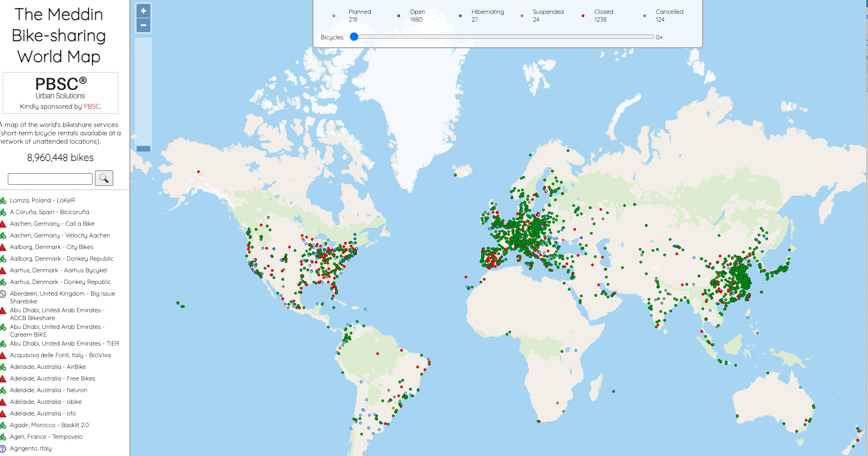The image size is (868, 456).
Task: Toggle the Hibernating status filter
Action: click(481, 16)
